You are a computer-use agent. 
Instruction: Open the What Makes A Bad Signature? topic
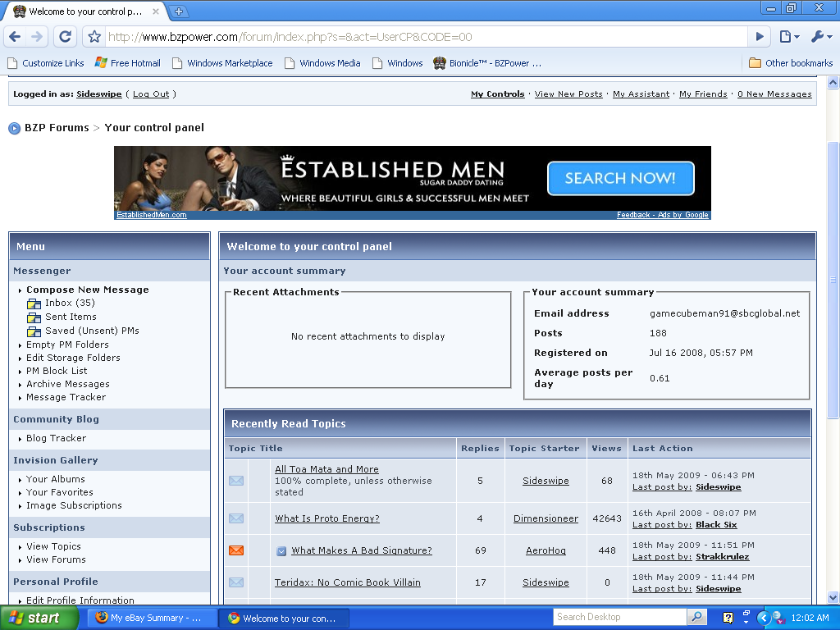pos(362,550)
